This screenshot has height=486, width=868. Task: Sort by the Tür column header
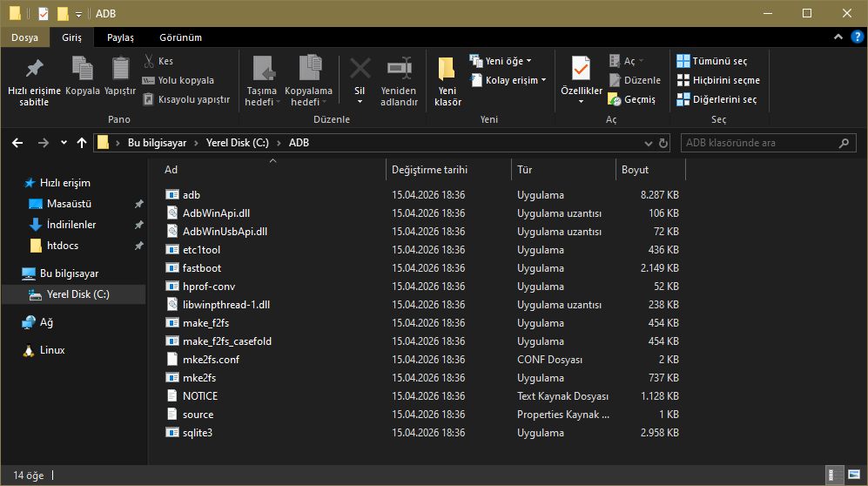tap(563, 170)
